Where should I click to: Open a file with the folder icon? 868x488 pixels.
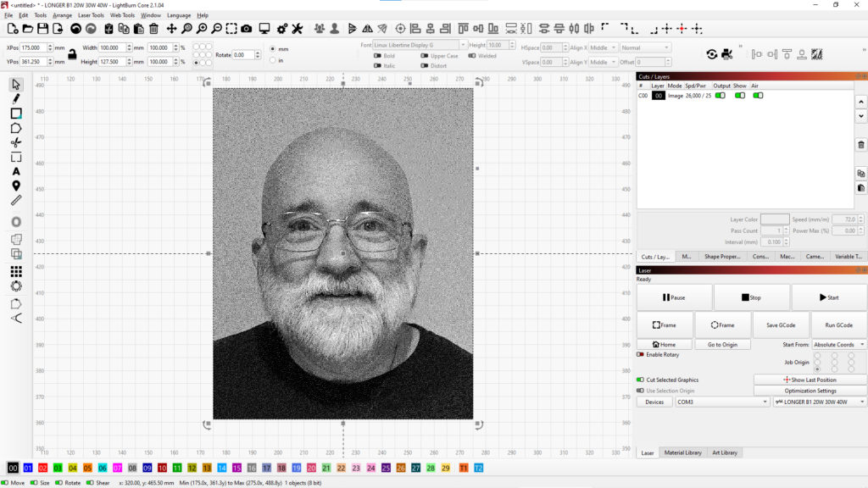click(x=28, y=29)
